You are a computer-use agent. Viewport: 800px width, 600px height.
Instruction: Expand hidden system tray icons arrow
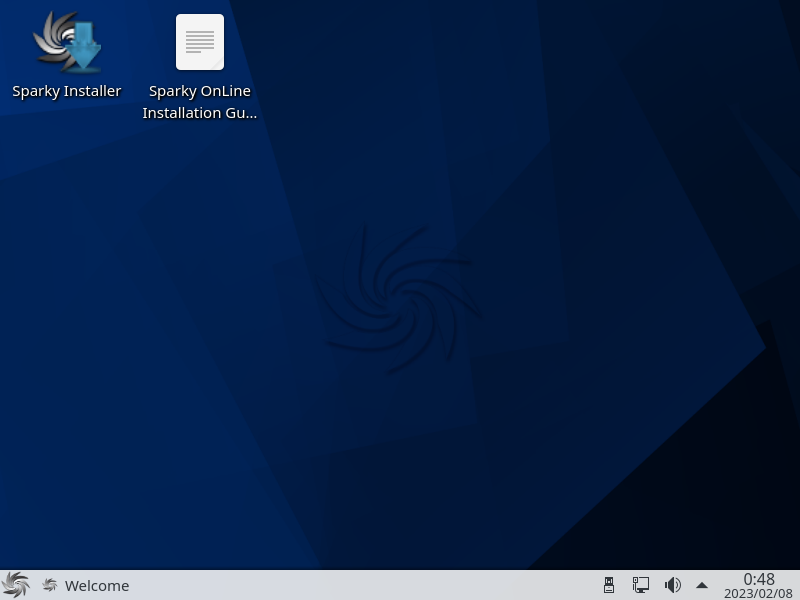702,585
